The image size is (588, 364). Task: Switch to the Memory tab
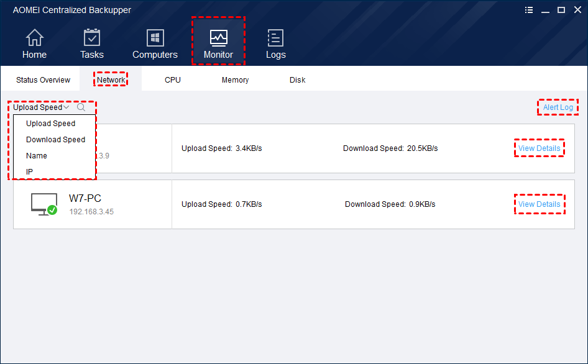(235, 80)
